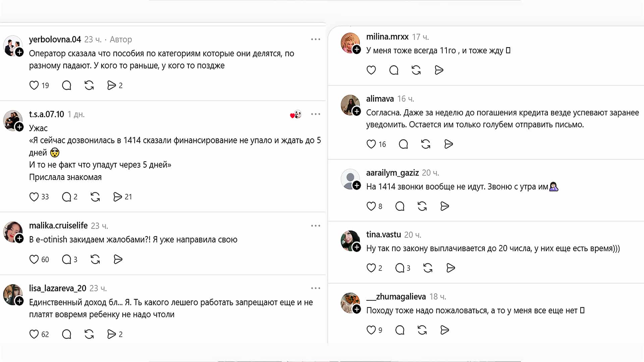
Task: Share aarailym_gaziz's comment about 1414
Action: tap(445, 206)
